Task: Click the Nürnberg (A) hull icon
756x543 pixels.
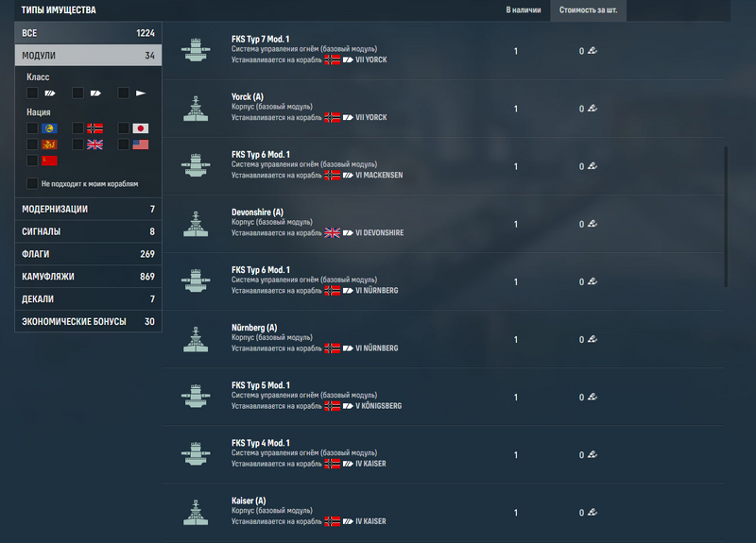Action: (x=196, y=339)
